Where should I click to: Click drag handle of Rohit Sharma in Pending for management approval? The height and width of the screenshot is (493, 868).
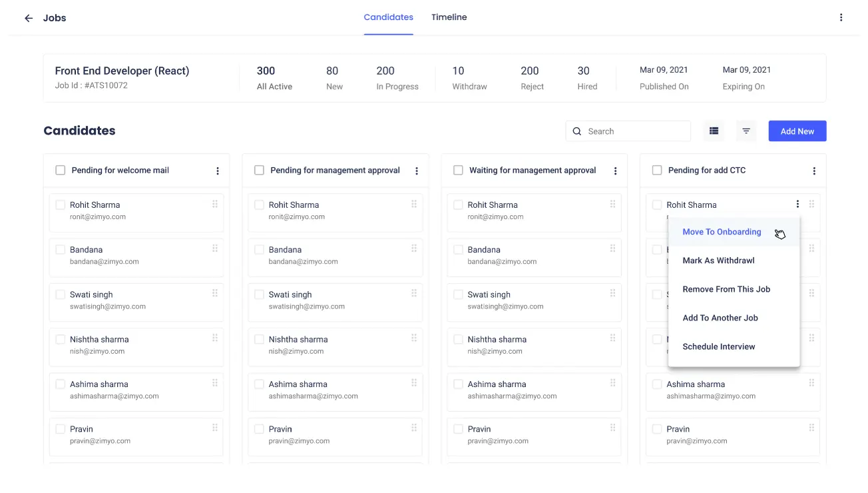414,204
